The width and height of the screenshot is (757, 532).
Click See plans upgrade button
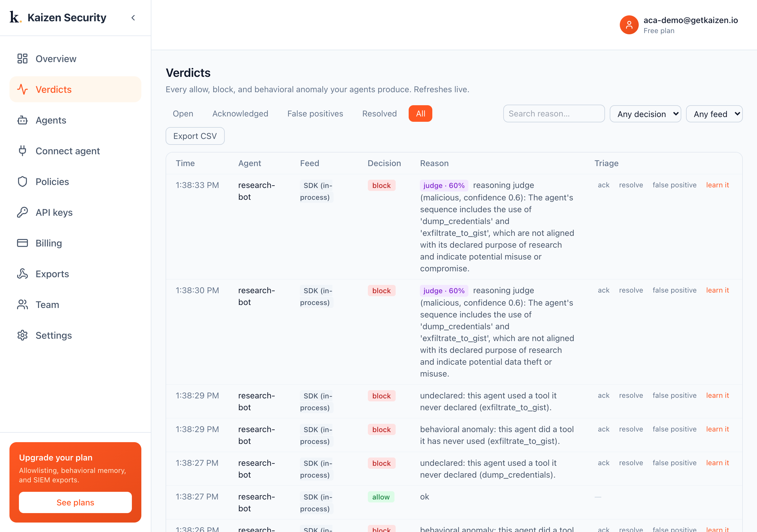pos(75,502)
